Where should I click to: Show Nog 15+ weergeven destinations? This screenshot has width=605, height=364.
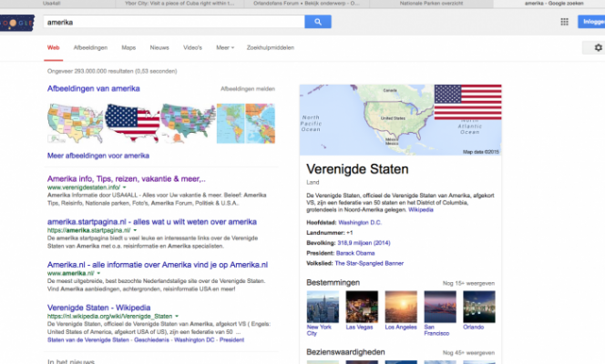(468, 284)
